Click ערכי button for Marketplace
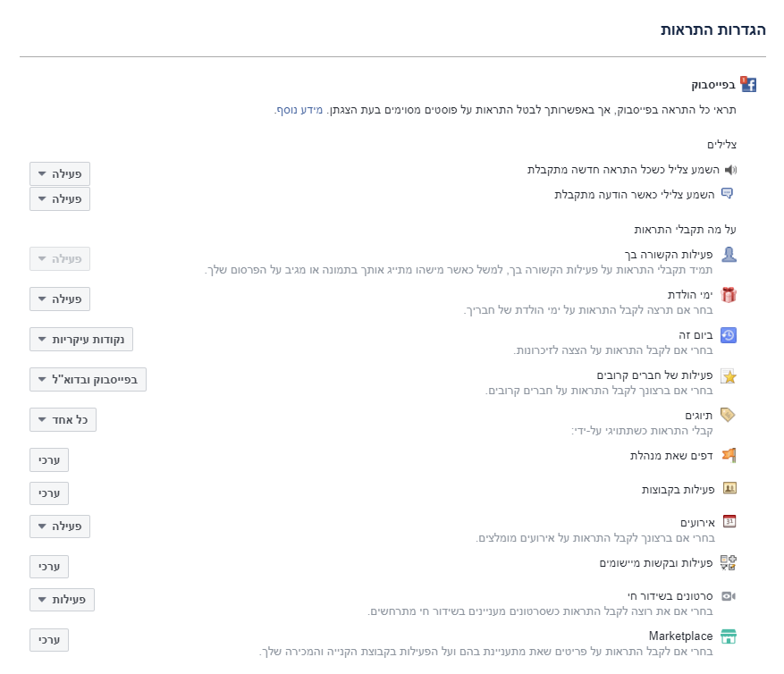Viewport: 784px width, 674px height. click(49, 641)
